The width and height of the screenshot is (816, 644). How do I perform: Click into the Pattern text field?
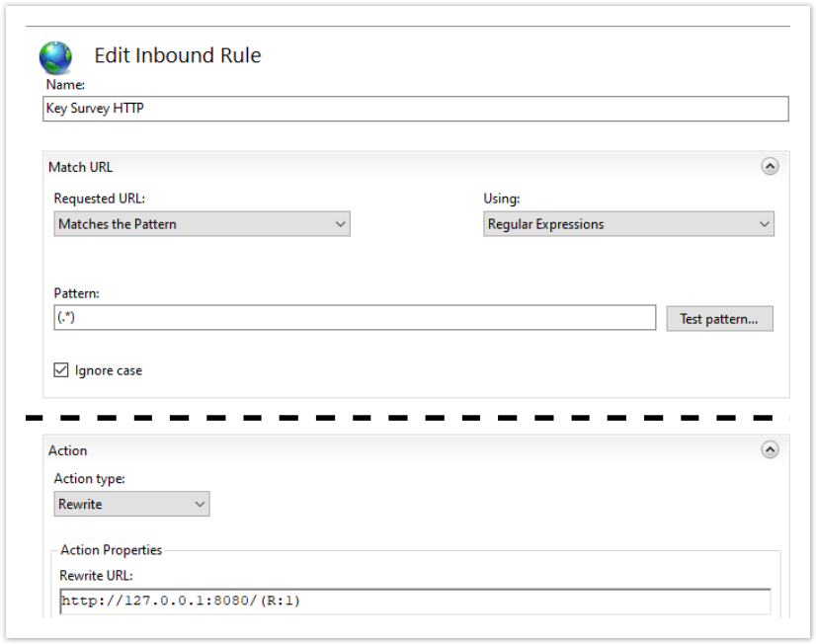[354, 317]
